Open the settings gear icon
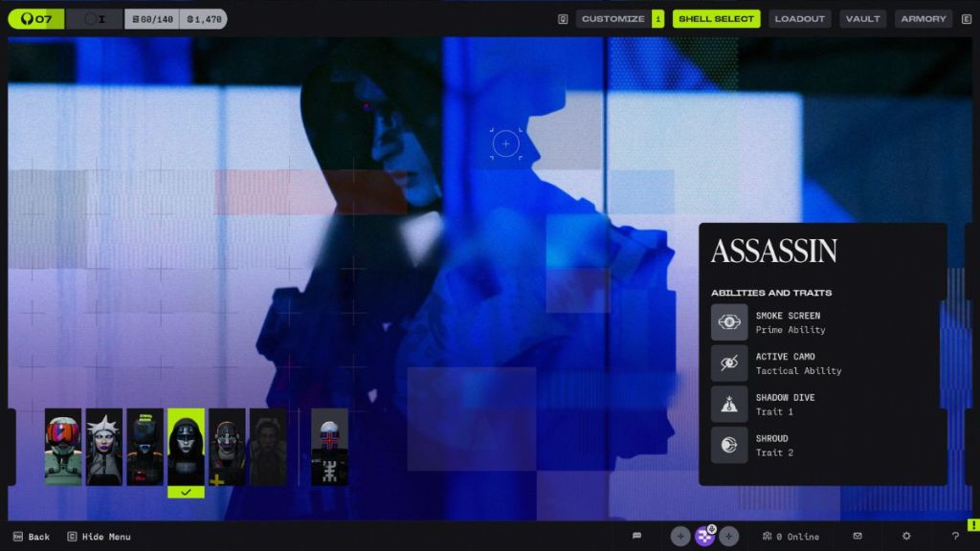The width and height of the screenshot is (980, 551). coord(906,537)
